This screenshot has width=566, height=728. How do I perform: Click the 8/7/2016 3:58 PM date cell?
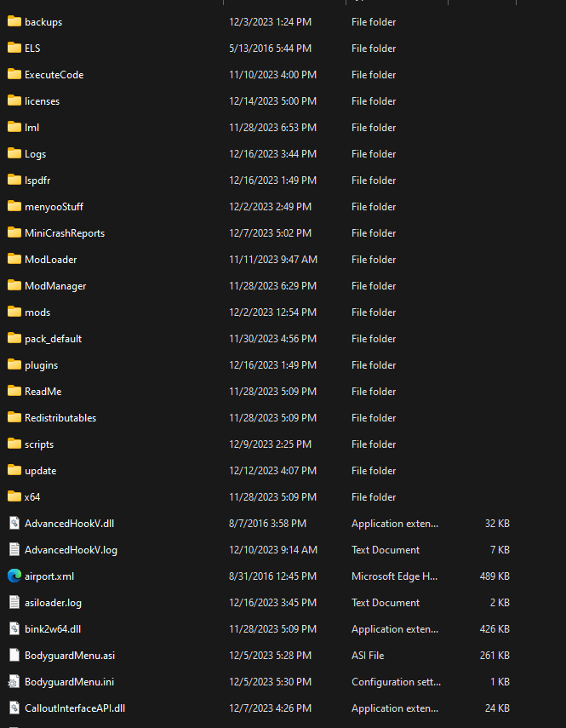(267, 524)
